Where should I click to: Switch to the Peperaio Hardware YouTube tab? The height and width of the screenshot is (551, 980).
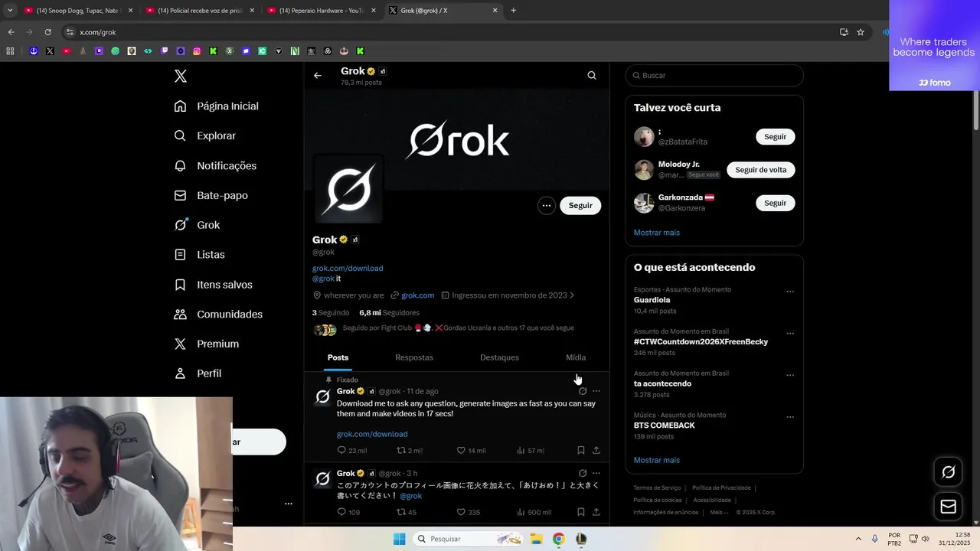click(322, 11)
